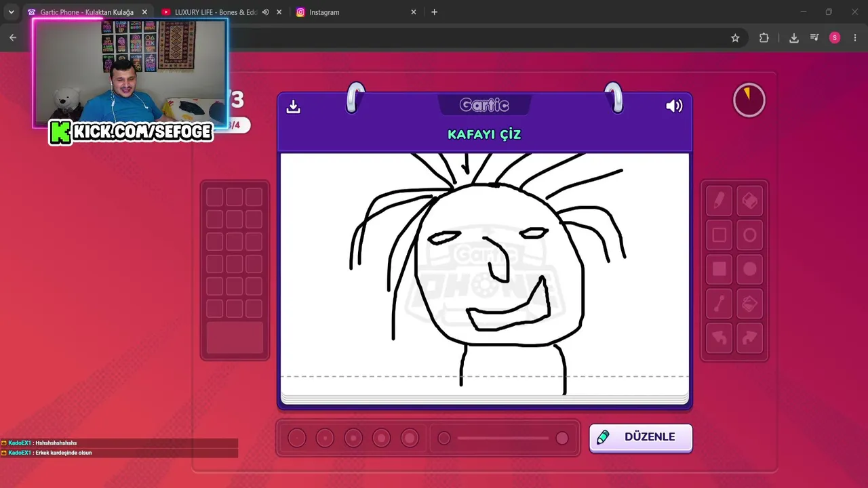Switch to the Gartic Phone tab

point(87,12)
